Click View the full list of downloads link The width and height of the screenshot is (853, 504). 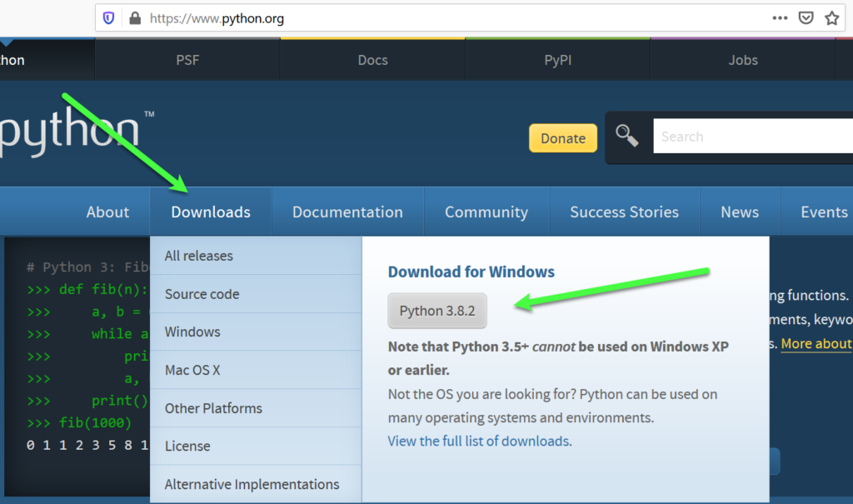pos(479,441)
